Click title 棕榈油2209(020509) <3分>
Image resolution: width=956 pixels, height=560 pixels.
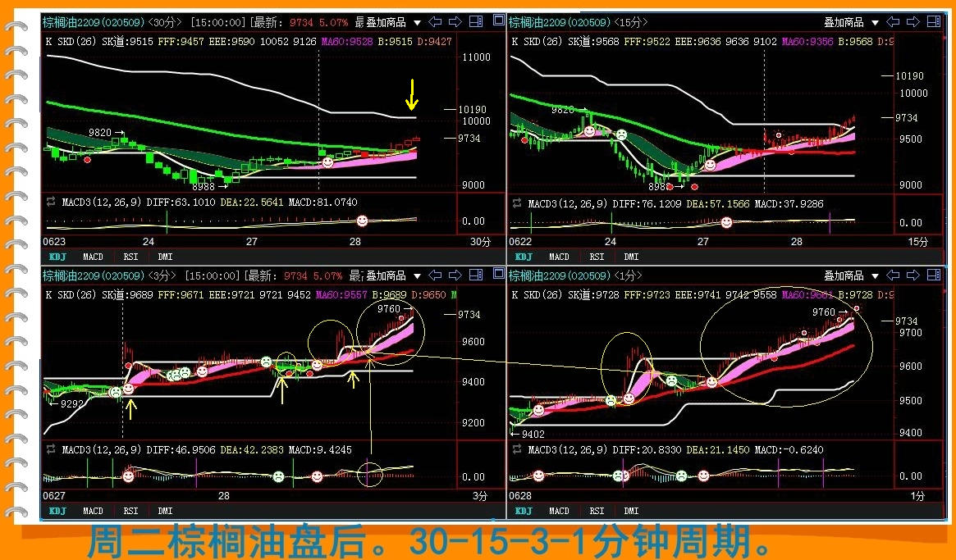click(x=110, y=276)
